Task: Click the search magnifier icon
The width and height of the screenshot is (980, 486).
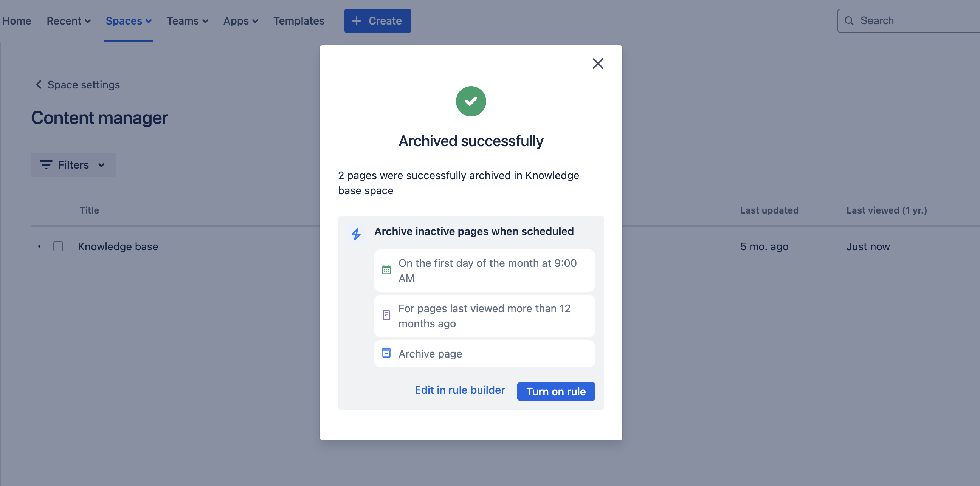Action: point(850,20)
